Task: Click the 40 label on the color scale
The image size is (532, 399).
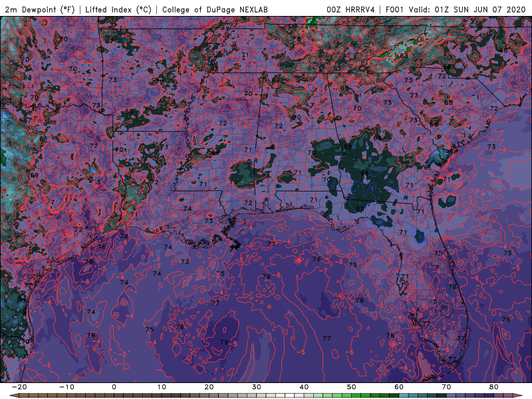Action: [304, 387]
